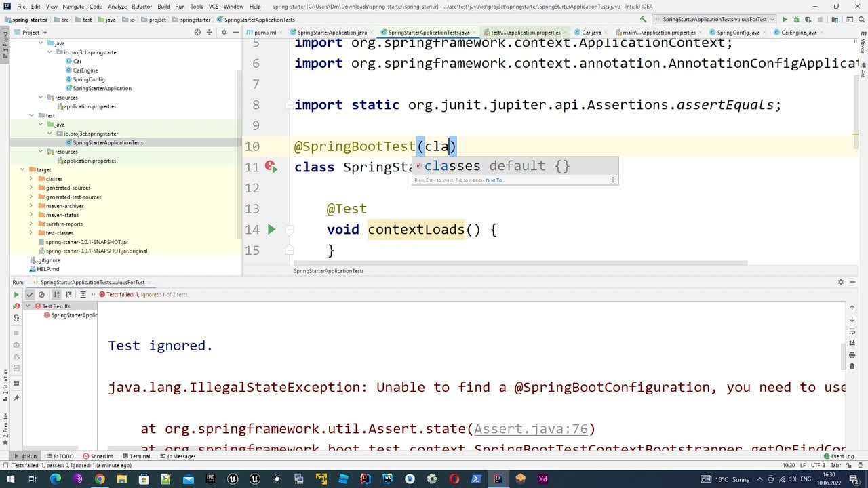Toggle the show passed tests checkmark

coord(29,295)
